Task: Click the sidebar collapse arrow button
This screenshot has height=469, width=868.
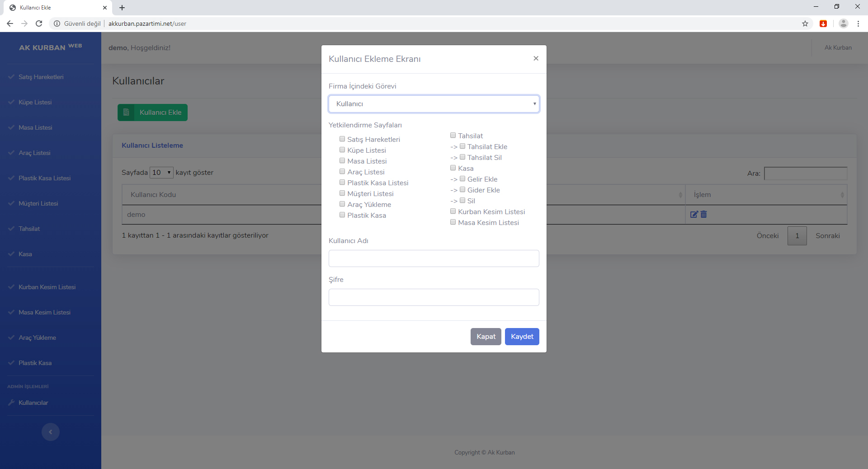Action: pos(51,432)
